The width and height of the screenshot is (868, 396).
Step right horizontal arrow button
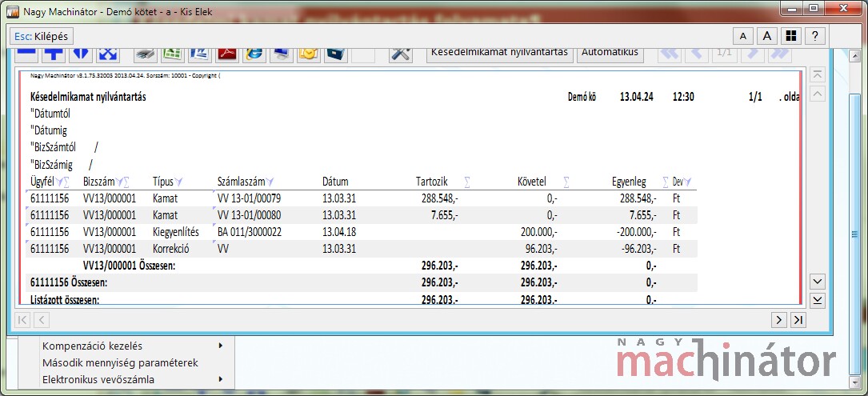779,319
